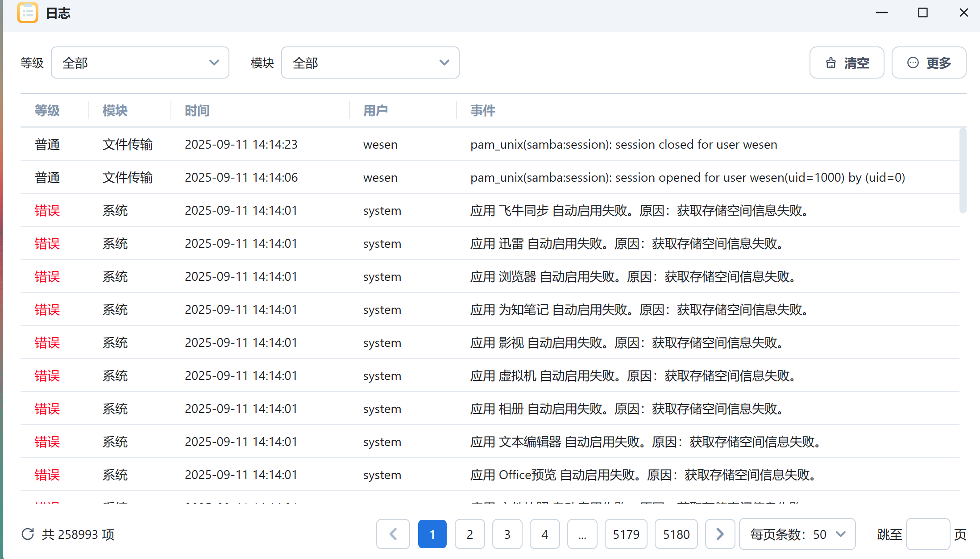The height and width of the screenshot is (559, 980).
Task: Open the 更多 options button
Action: pos(929,63)
